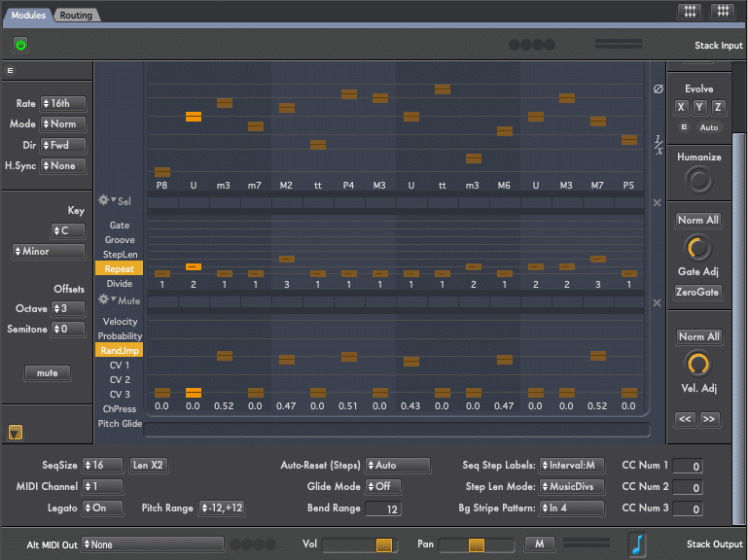
Task: Click Norm All above Gate Adj
Action: coord(698,220)
